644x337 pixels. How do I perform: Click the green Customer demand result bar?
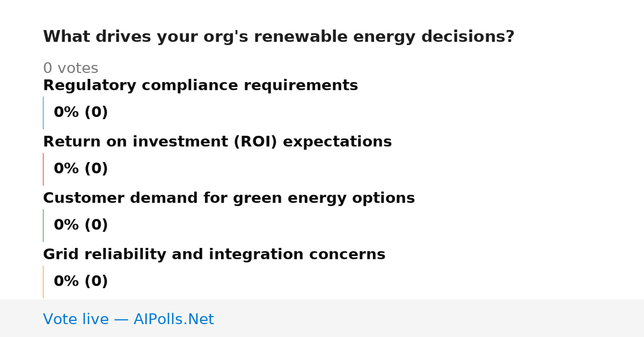coord(43,225)
